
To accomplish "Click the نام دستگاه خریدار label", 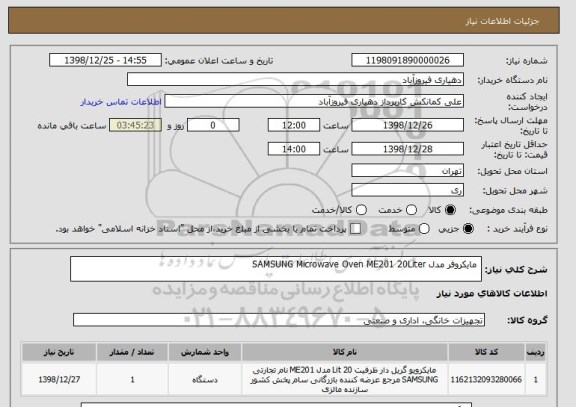I will point(512,80).
